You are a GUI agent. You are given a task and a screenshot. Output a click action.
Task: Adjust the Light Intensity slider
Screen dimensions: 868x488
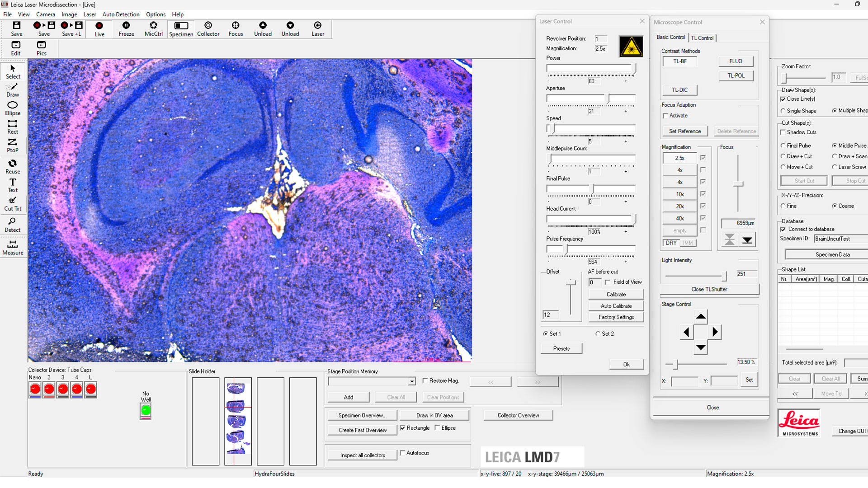(724, 276)
